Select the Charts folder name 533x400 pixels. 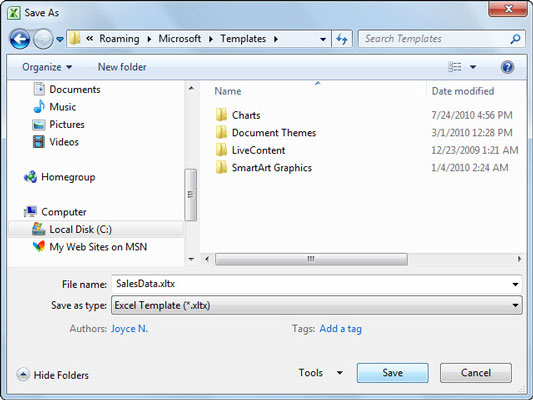tap(246, 115)
